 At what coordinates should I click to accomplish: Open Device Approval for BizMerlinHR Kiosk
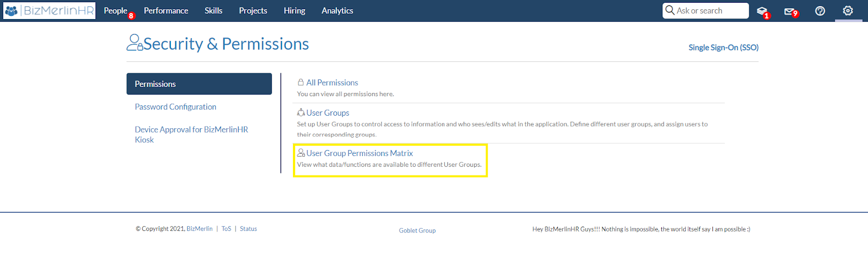point(192,134)
